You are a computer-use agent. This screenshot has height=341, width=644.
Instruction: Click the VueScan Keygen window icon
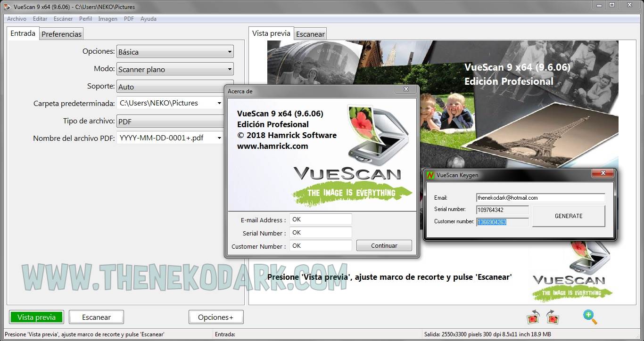click(430, 175)
